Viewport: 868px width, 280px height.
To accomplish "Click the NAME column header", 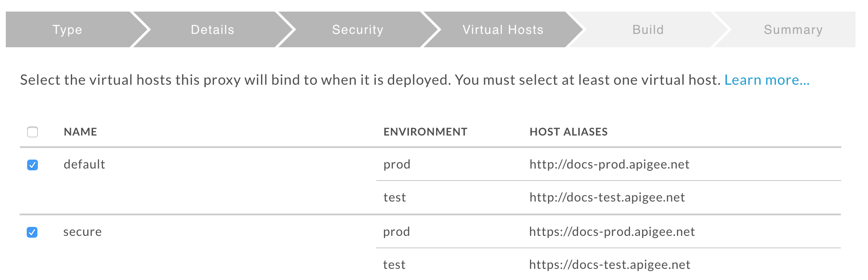I will click(x=81, y=132).
